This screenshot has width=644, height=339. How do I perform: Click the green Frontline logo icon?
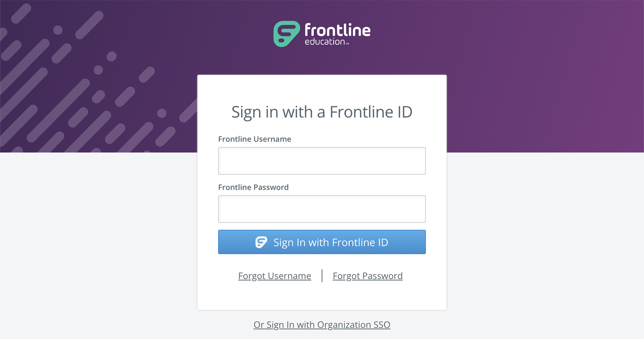pos(286,34)
